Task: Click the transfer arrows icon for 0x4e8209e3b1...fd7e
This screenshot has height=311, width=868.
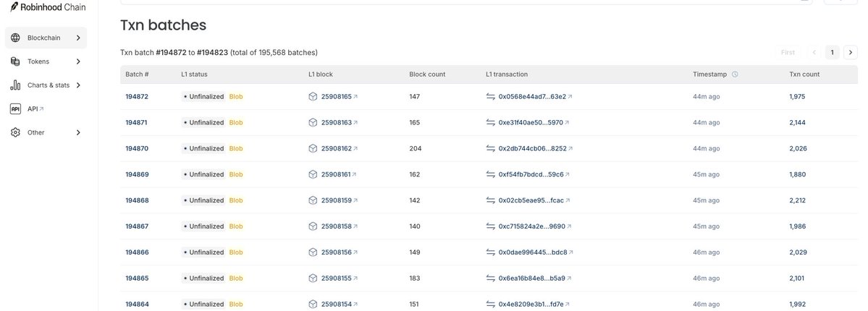Action: click(490, 304)
